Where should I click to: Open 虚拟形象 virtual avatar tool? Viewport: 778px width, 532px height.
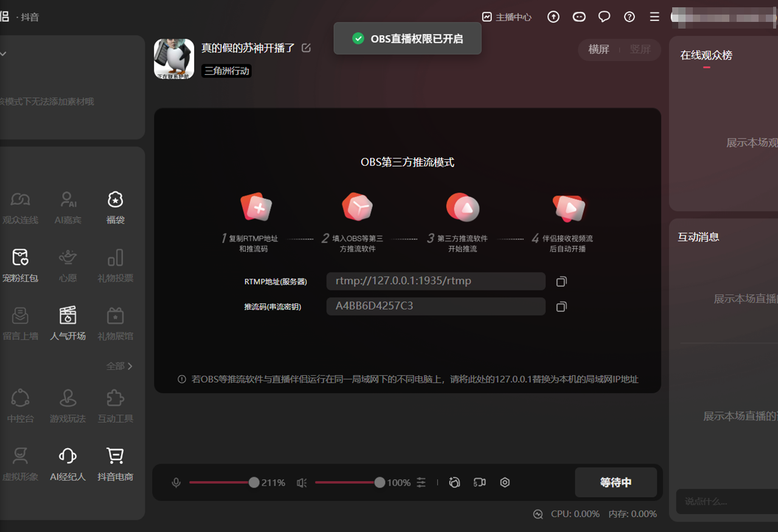pyautogui.click(x=20, y=464)
